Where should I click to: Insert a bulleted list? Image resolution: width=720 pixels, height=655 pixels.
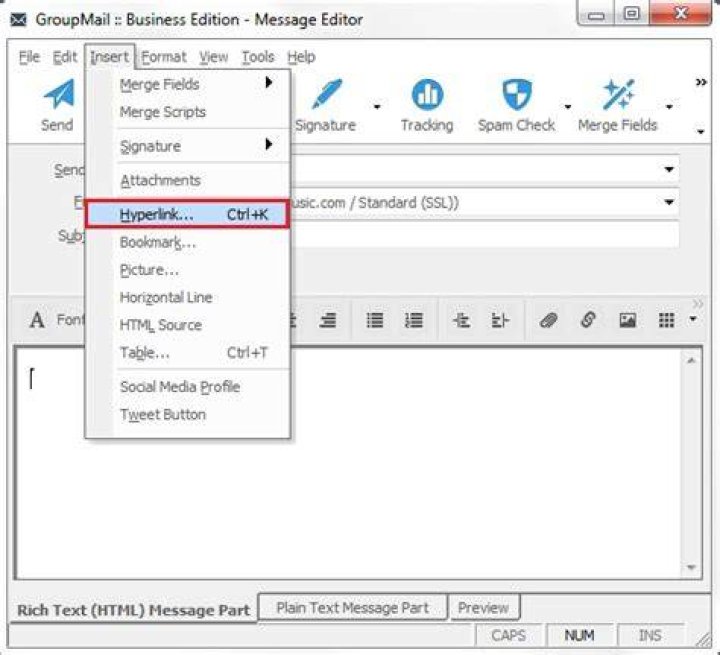coord(375,320)
